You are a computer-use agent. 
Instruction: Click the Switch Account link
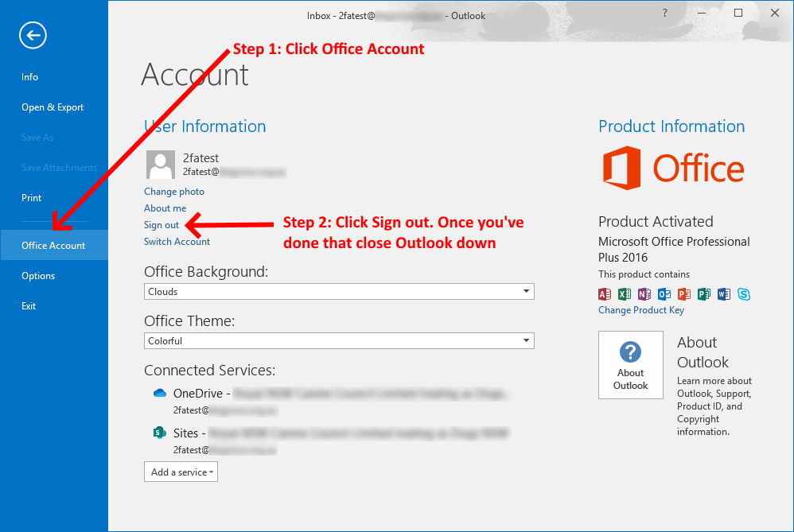coord(177,242)
